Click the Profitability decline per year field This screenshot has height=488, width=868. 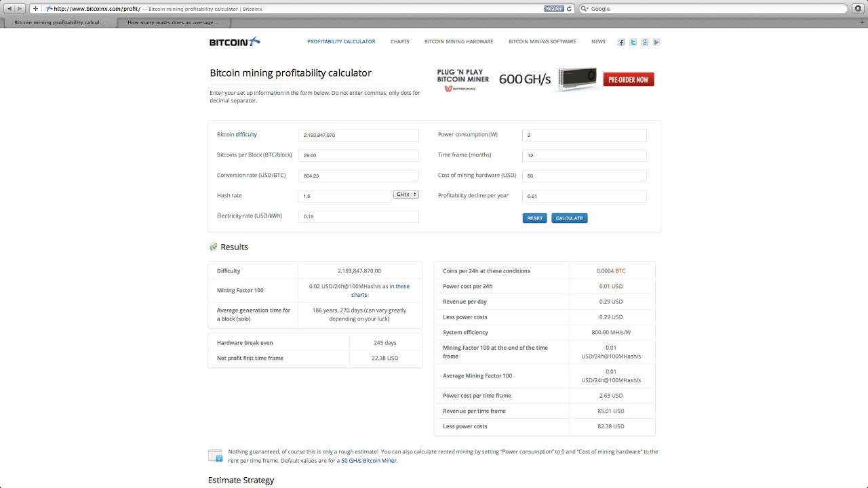[584, 196]
